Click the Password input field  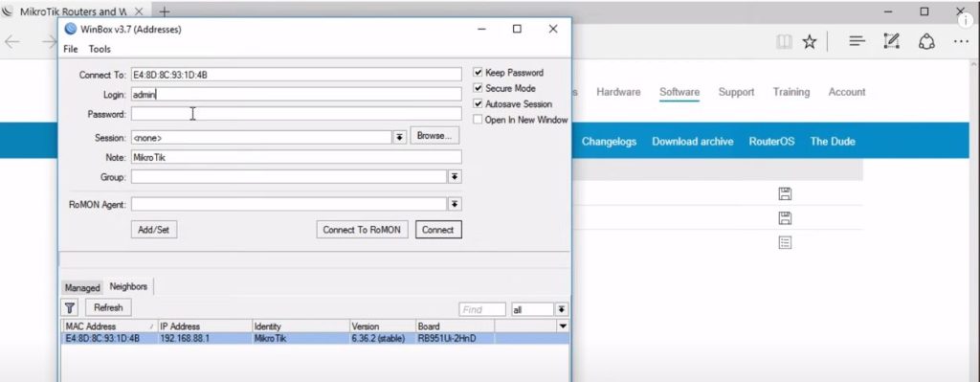pyautogui.click(x=297, y=114)
